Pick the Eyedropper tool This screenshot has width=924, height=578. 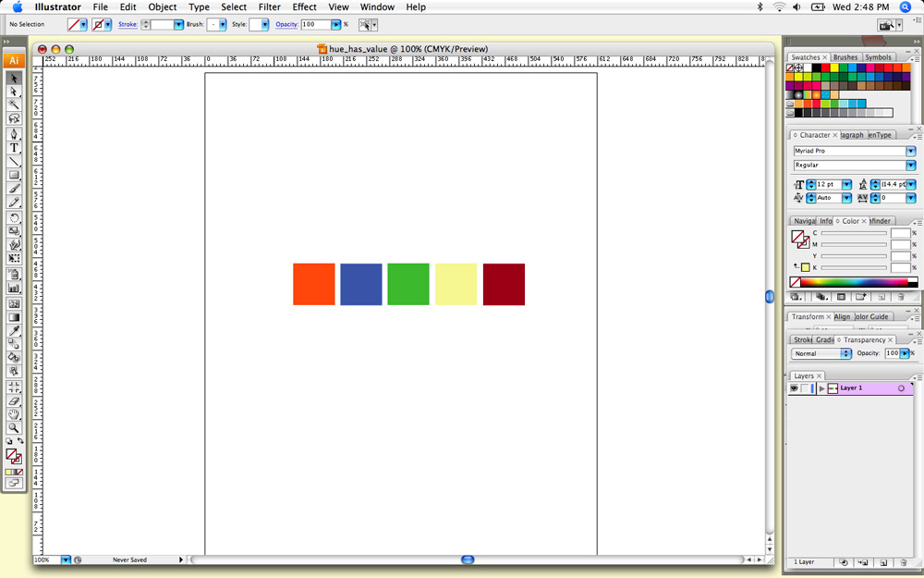coord(14,330)
